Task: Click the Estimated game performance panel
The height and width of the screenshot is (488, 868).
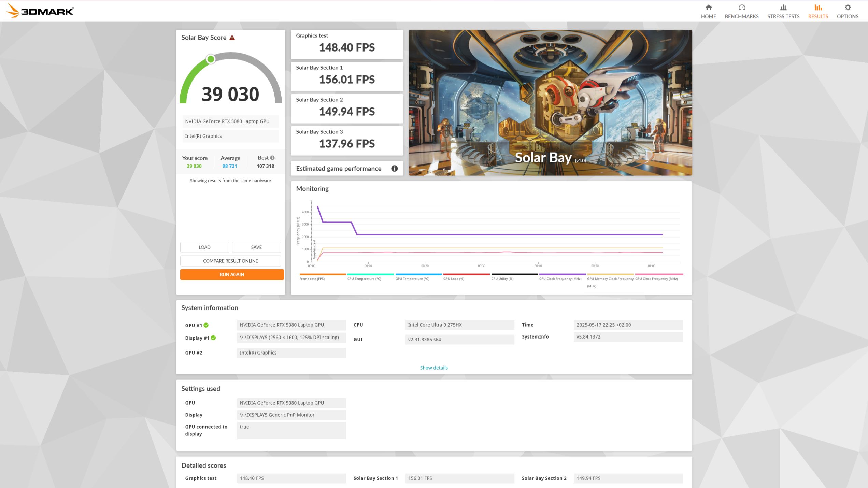Action: pos(347,168)
